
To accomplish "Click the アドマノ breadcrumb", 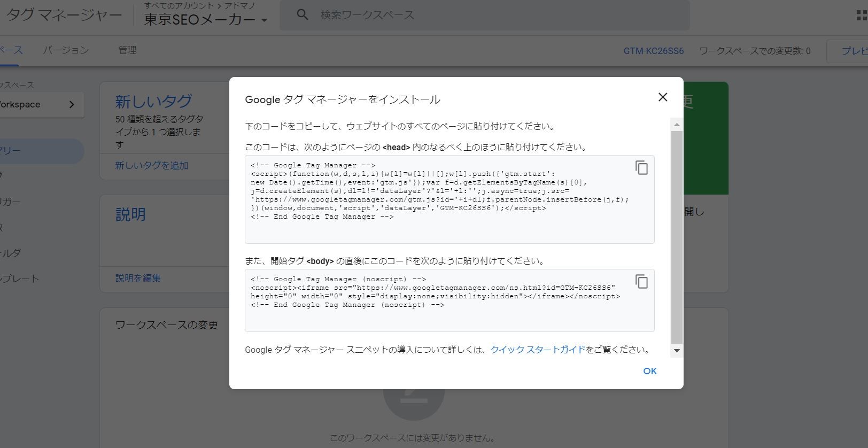I will (240, 5).
